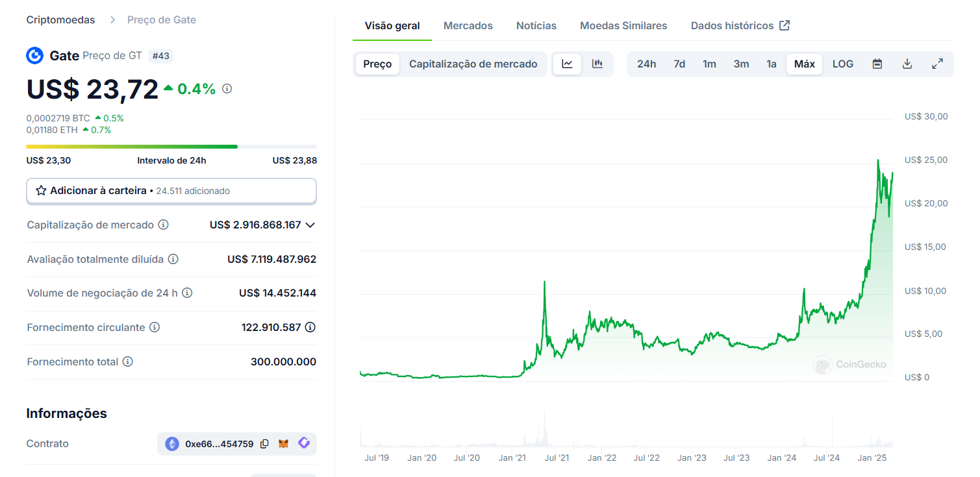Open info tooltip for Avaliação totalmente diluída
The width and height of the screenshot is (980, 477).
pos(173,259)
